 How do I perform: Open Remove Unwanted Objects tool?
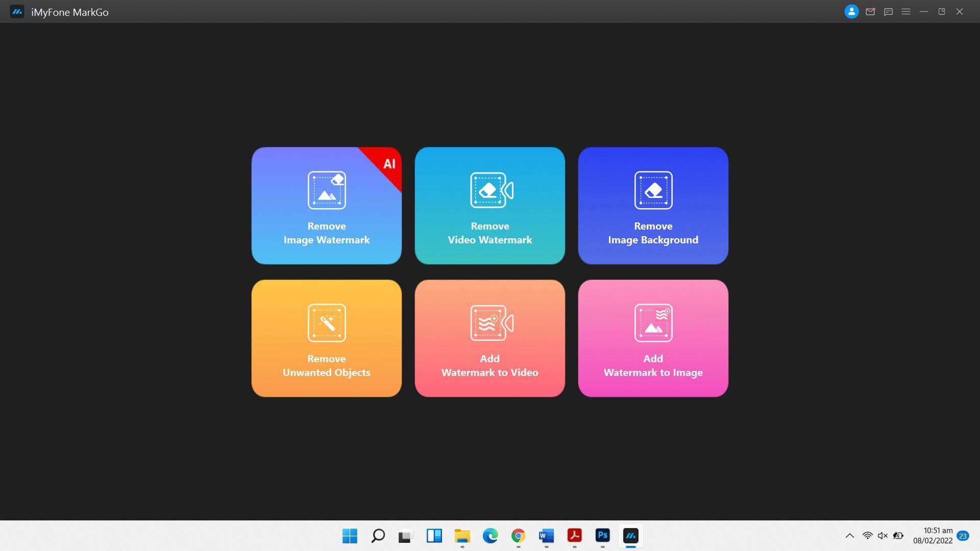tap(327, 338)
